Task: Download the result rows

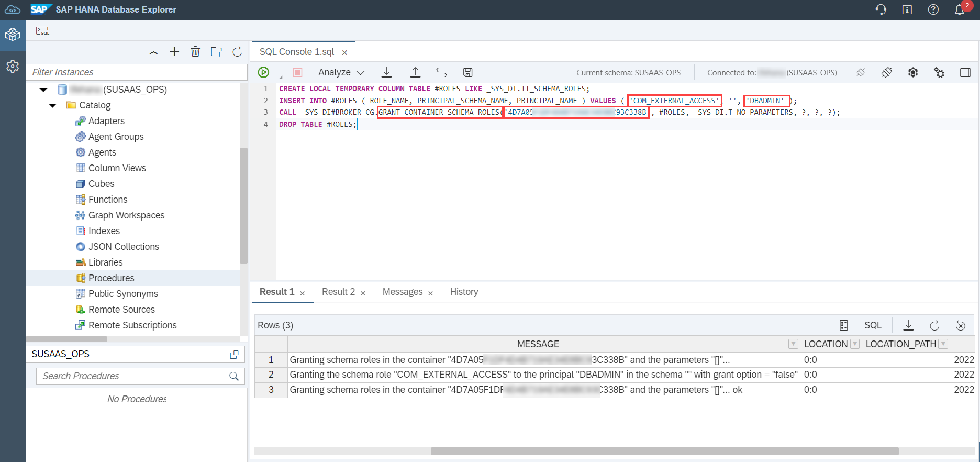Action: (908, 325)
